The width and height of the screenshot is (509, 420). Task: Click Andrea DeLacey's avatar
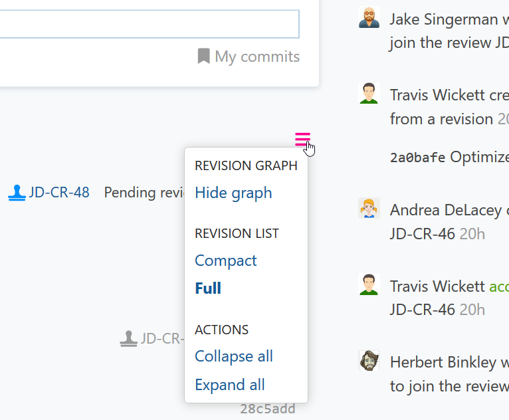[369, 209]
